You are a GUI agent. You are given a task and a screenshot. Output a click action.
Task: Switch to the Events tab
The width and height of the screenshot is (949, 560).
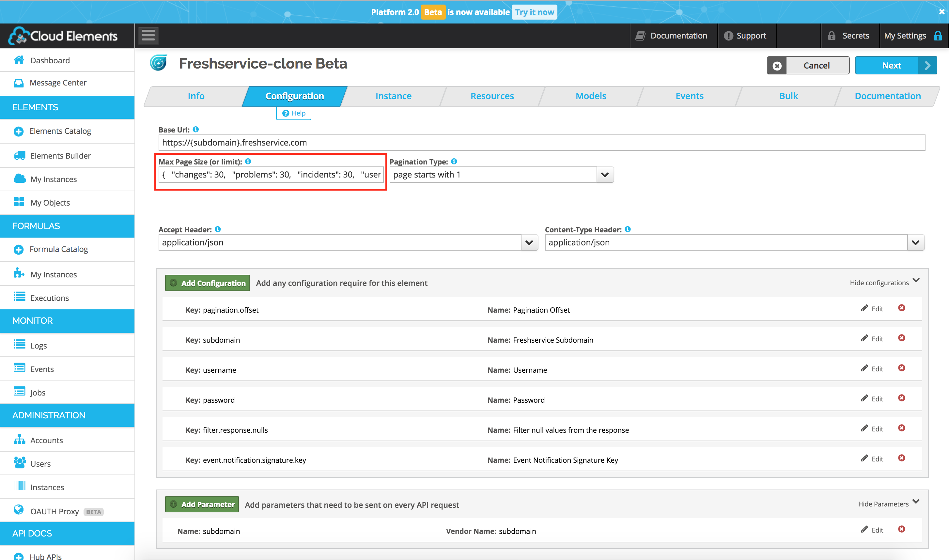tap(689, 96)
